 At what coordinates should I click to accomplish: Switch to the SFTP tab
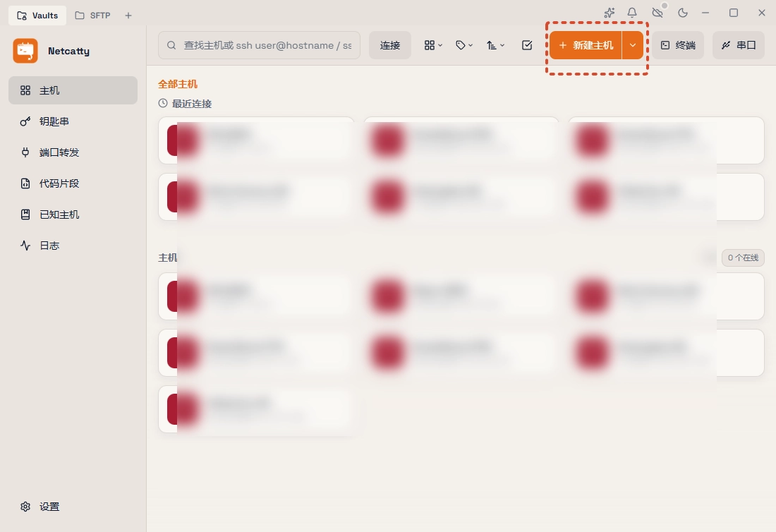click(x=93, y=16)
